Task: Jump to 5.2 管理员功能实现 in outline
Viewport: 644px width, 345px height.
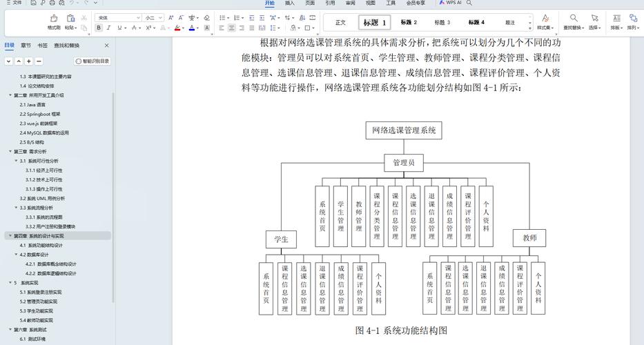Action: point(39,302)
